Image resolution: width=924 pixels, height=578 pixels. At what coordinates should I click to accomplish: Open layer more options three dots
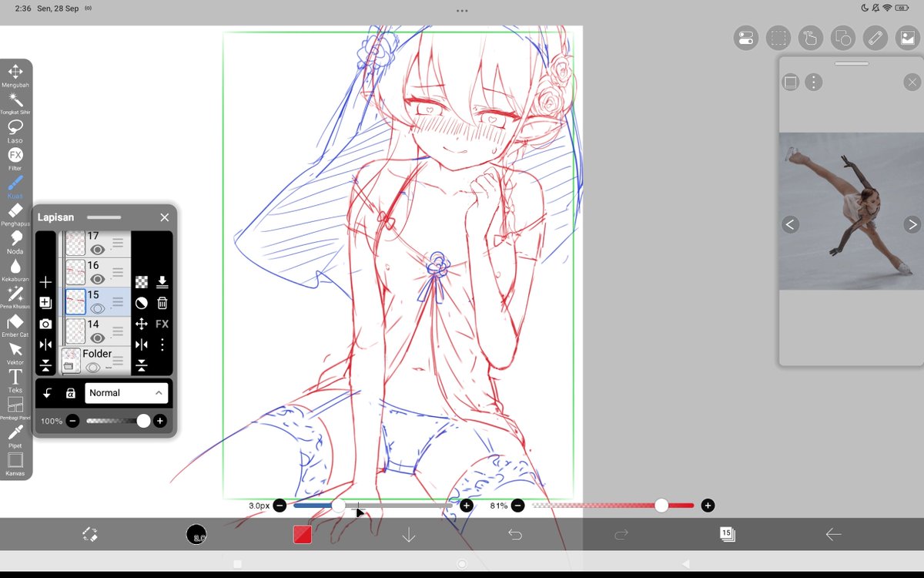162,344
